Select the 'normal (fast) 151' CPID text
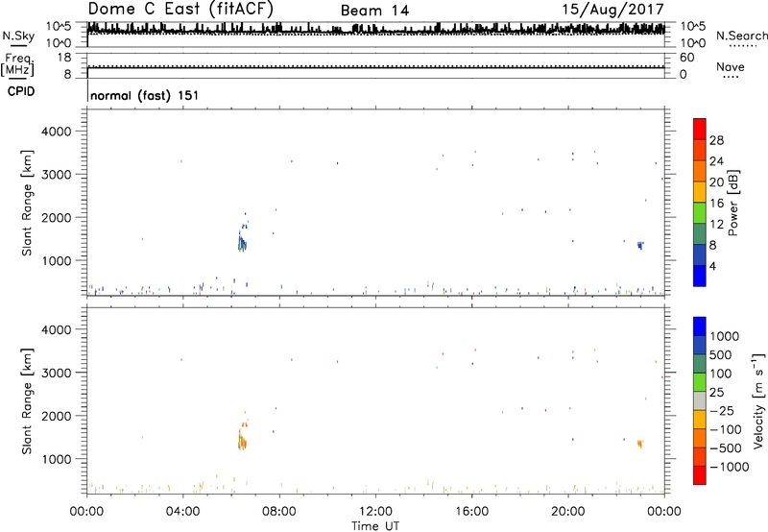 click(x=145, y=95)
